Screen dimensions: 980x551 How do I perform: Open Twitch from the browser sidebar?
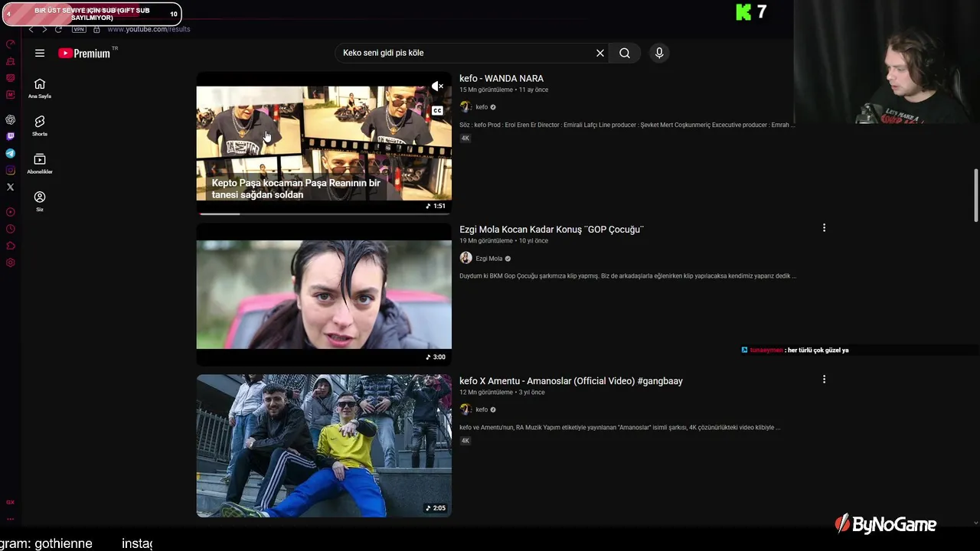pos(11,136)
